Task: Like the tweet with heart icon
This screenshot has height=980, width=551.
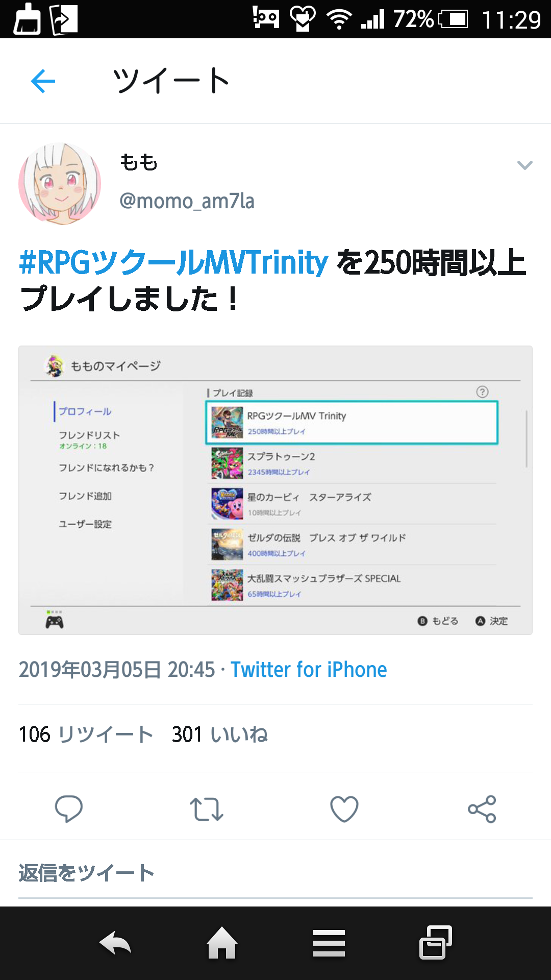Action: [x=344, y=809]
